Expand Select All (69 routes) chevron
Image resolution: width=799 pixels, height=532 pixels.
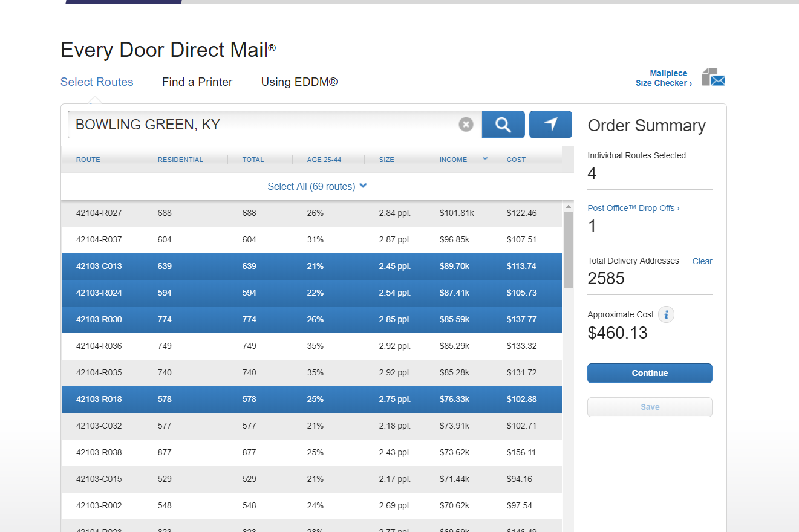pos(363,186)
